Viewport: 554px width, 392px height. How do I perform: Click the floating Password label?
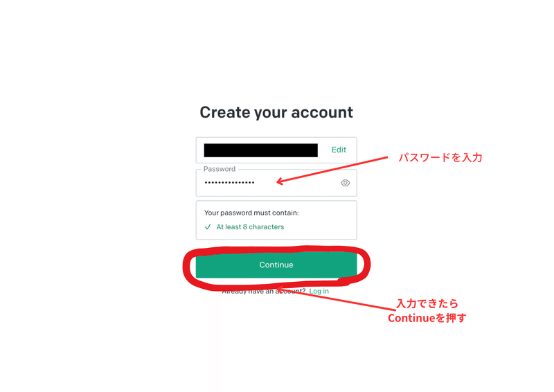coord(220,169)
